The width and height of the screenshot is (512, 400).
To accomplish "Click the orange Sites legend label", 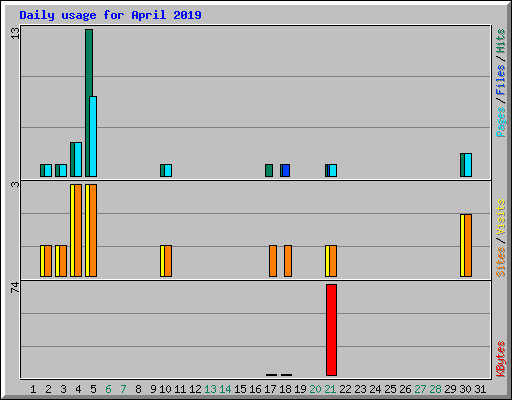I will tap(501, 262).
